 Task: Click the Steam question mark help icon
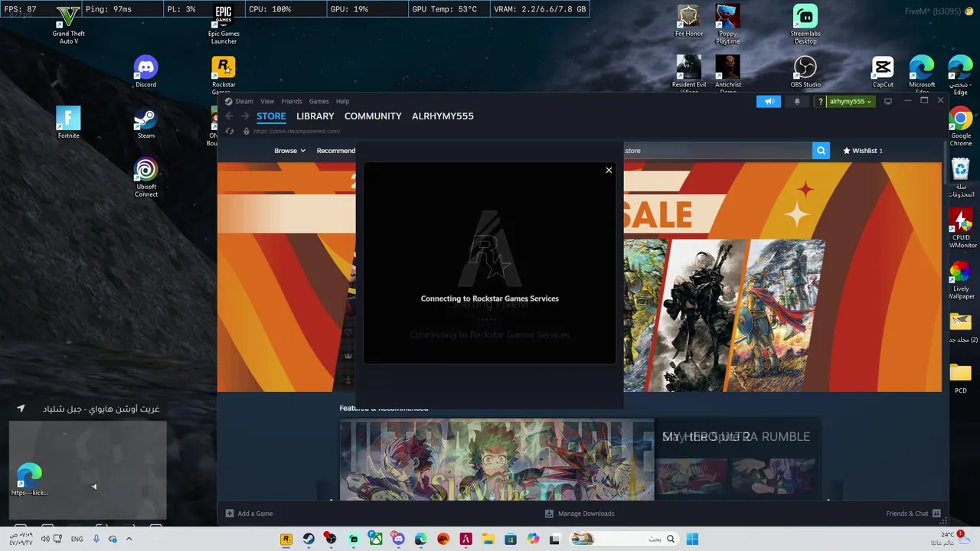click(x=821, y=101)
